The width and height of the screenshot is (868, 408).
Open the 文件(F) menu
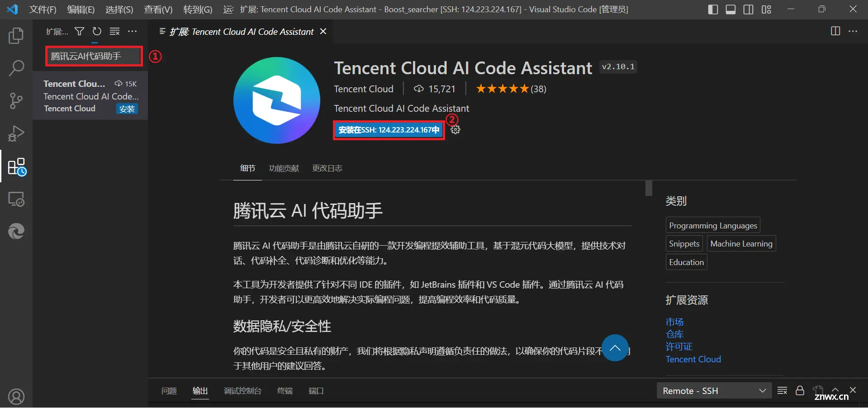point(43,9)
